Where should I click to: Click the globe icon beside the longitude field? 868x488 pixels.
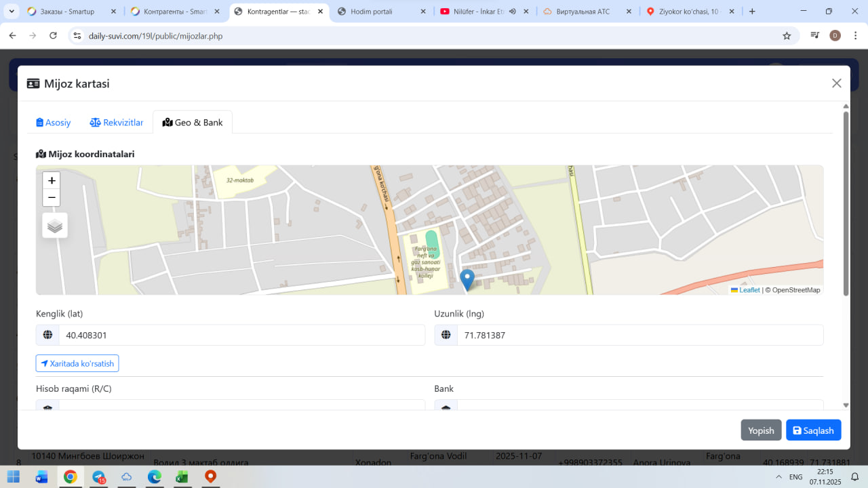click(x=446, y=335)
